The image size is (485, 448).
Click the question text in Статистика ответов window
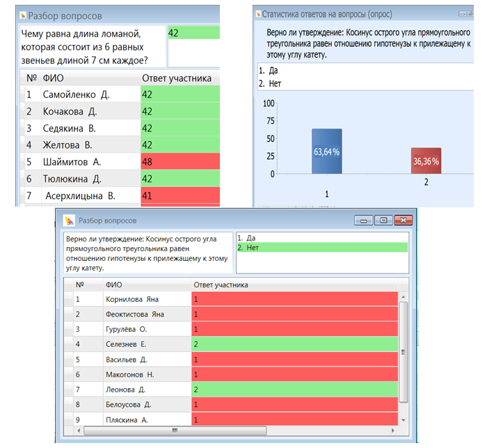coord(368,44)
